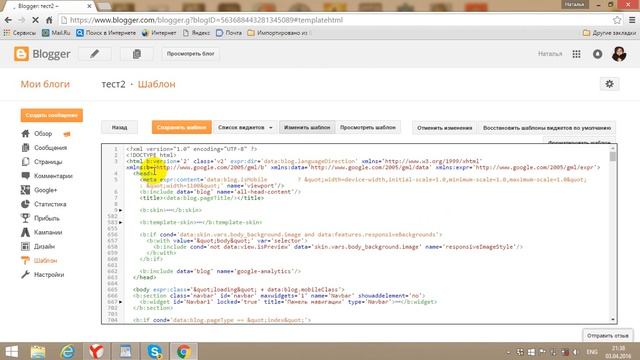The width and height of the screenshot is (640, 360).
Task: Click the user profile avatar
Action: 619,54
